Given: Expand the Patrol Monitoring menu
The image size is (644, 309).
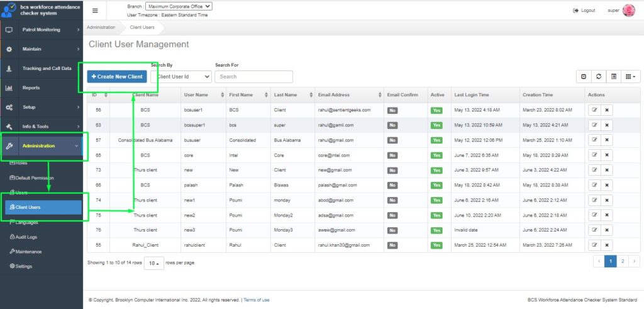Looking at the screenshot, I should (42, 30).
